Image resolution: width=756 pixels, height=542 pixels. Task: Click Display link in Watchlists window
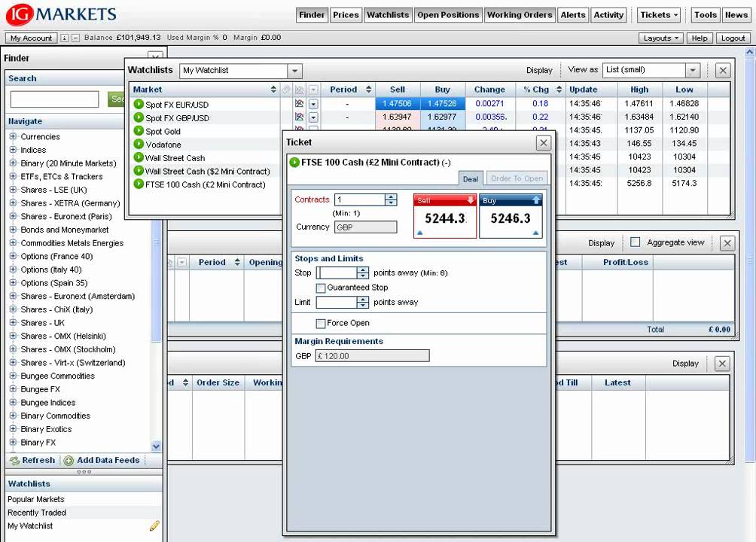pos(539,71)
